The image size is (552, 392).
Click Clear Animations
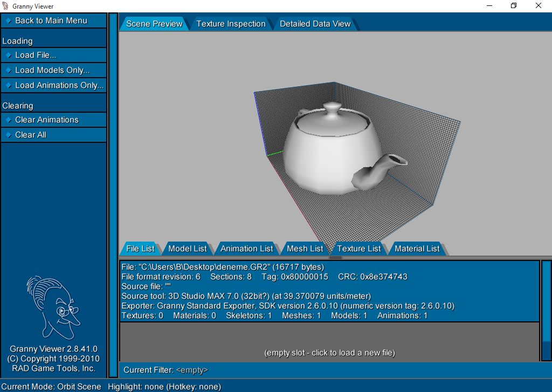pos(54,120)
